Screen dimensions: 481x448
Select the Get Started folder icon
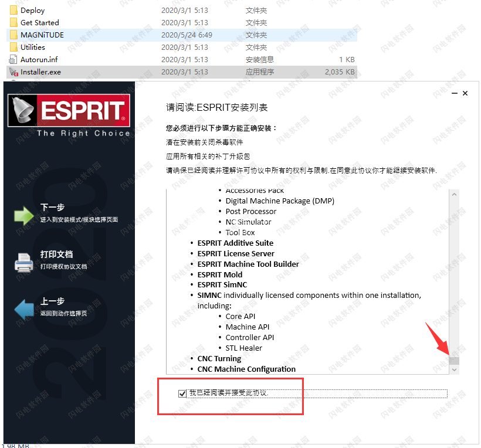(x=13, y=23)
